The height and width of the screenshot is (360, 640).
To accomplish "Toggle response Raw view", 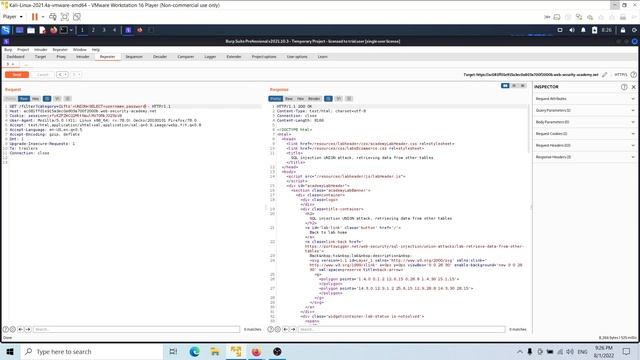I will point(289,99).
